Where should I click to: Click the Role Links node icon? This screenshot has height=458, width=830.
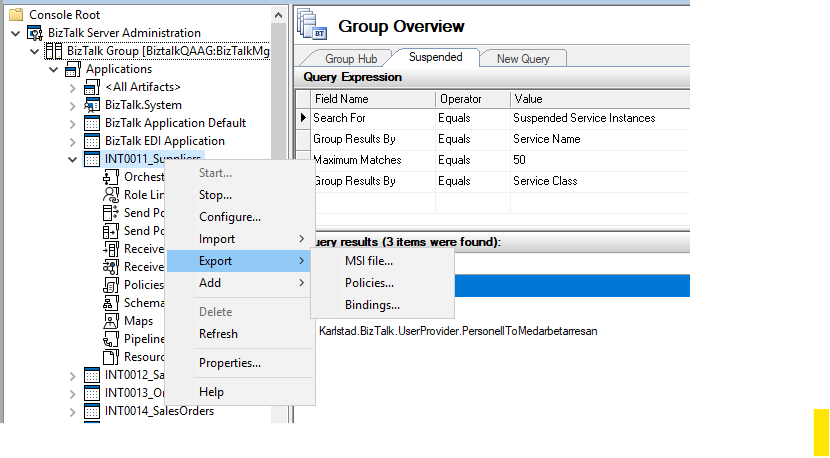click(111, 195)
